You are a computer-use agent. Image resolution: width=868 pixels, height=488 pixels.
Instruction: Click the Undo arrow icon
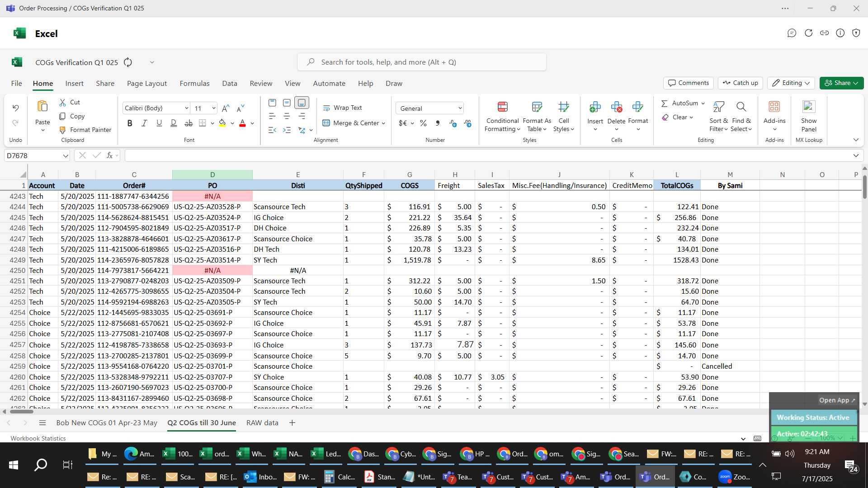coord(15,108)
